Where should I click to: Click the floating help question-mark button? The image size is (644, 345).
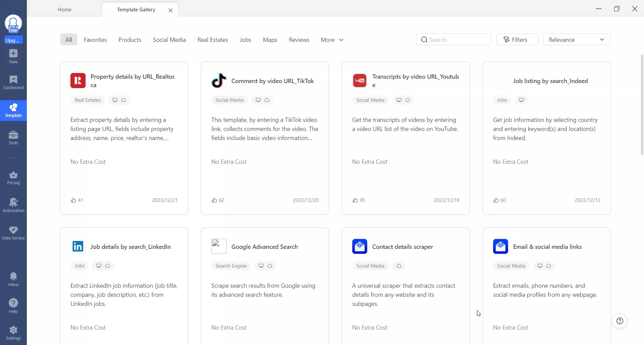(620, 321)
